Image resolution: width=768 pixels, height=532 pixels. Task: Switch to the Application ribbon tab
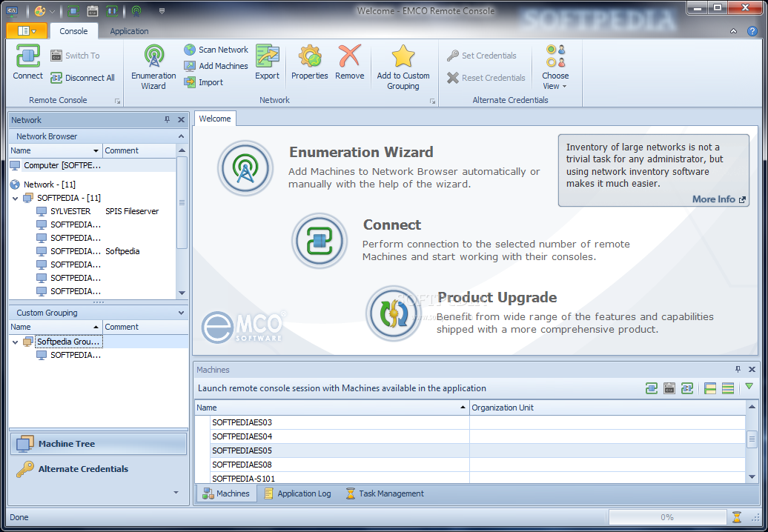point(129,31)
